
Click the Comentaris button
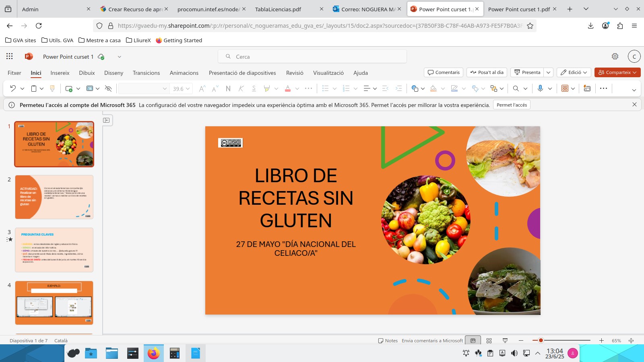(x=444, y=72)
